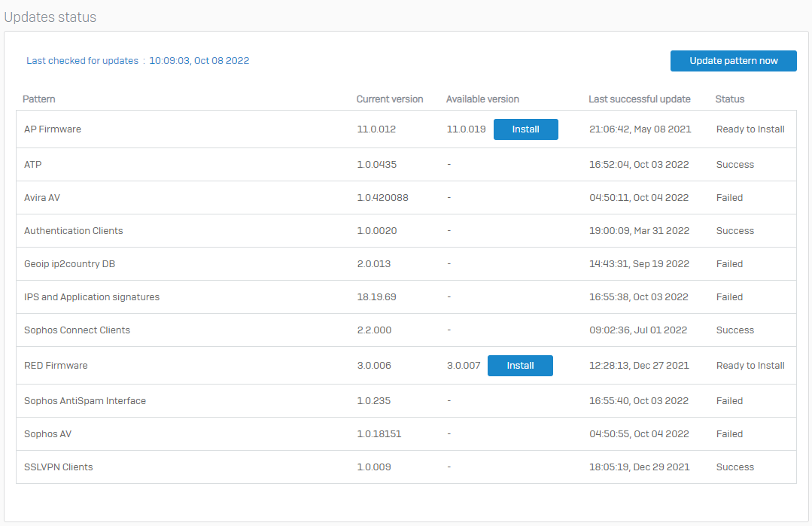Screen dimensions: 812x526
Task: Click RED Firmware Ready to Install status
Action: [750, 366]
